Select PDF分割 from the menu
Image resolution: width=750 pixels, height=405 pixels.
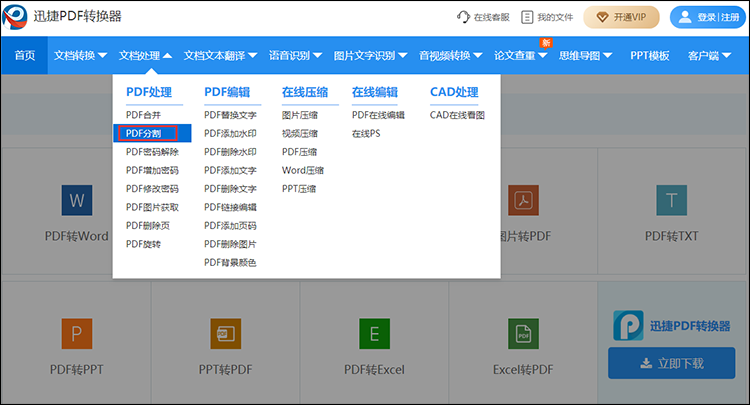tap(152, 133)
